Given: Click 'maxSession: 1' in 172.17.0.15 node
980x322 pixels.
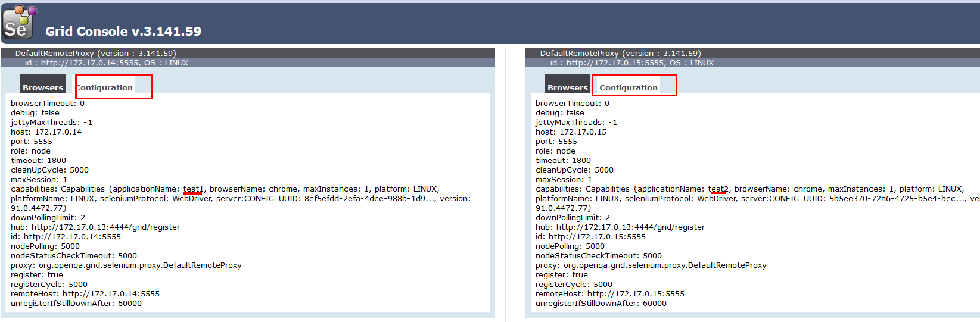Looking at the screenshot, I should [x=564, y=180].
